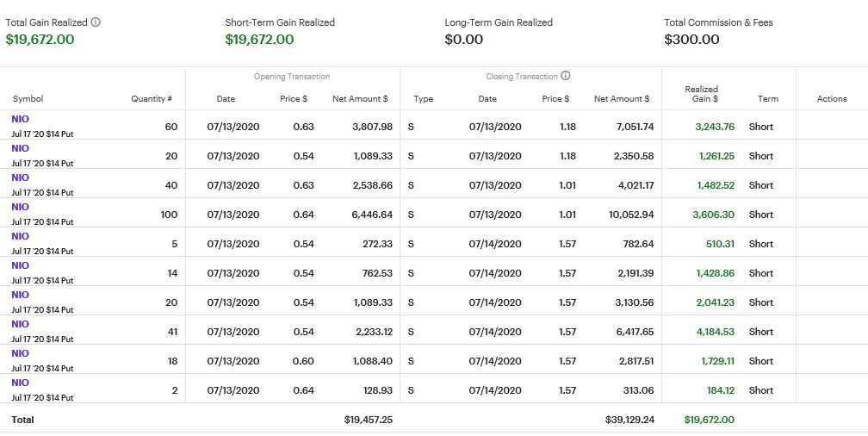
Task: Select realized gain 1,482.52
Action: [x=715, y=185]
